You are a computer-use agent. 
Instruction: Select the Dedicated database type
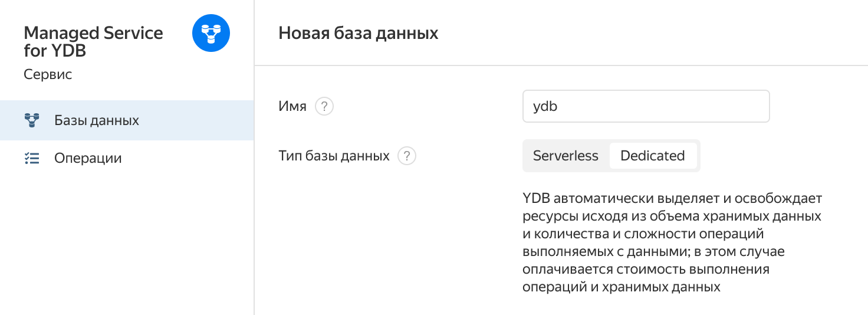[653, 156]
